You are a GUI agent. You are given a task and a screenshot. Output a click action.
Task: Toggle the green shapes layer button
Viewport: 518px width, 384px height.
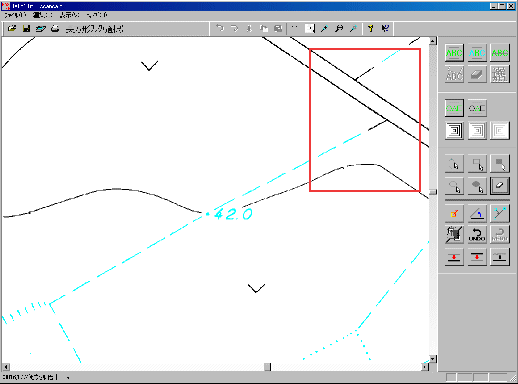coord(454,108)
